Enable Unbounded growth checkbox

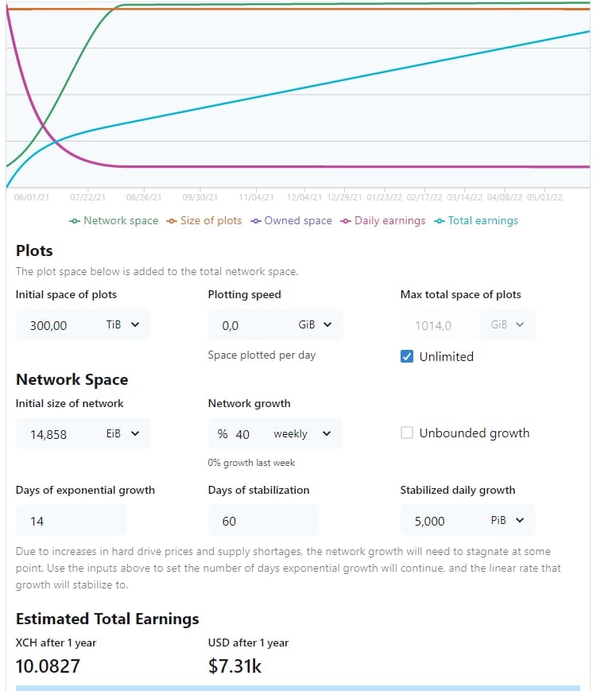pyautogui.click(x=407, y=433)
